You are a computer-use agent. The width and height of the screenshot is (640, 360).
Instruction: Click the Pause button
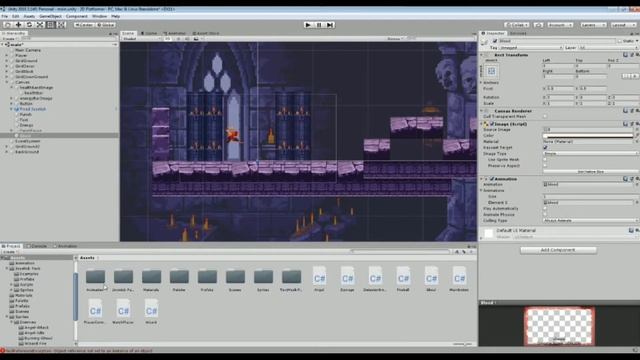point(319,25)
